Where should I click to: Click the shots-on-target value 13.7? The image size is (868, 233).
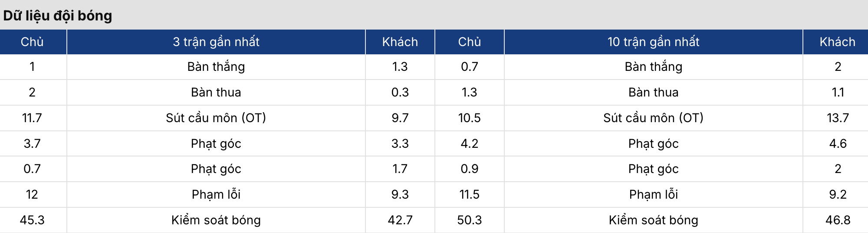837,118
